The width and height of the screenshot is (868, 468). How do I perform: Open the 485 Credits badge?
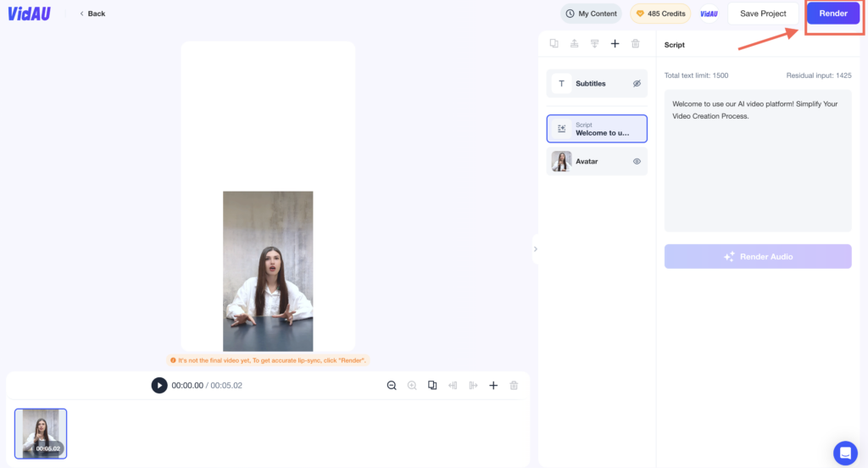(660, 14)
